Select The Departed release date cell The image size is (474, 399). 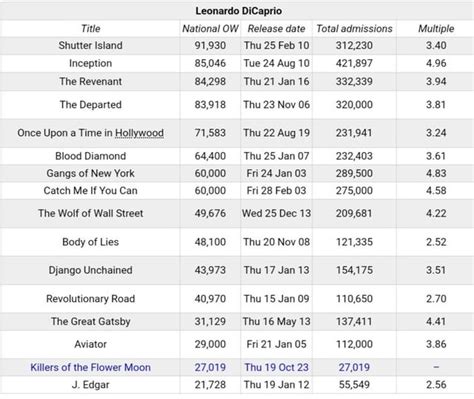tap(276, 105)
